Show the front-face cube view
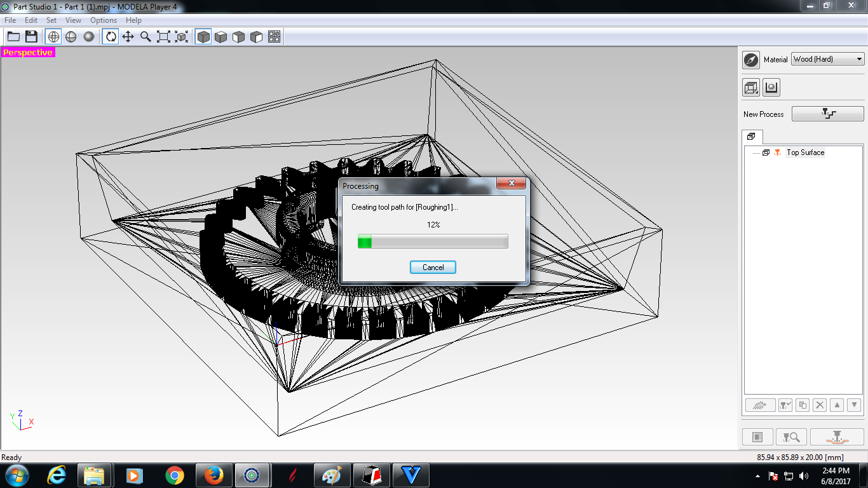This screenshot has width=868, height=488. pyautogui.click(x=239, y=37)
